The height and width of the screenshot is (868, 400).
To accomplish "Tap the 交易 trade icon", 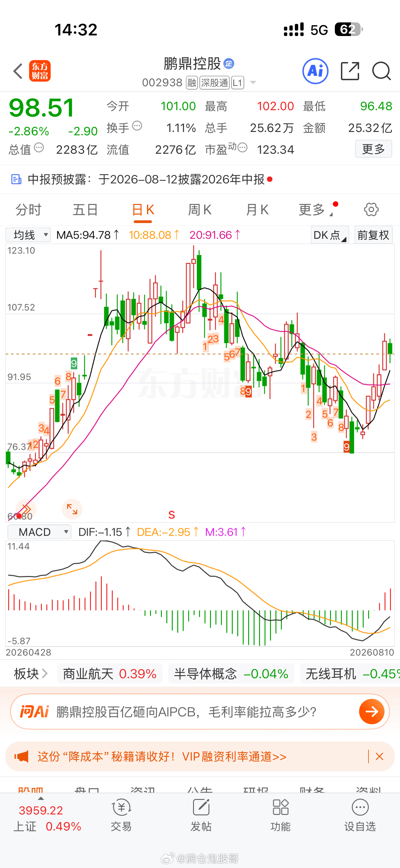I will coord(121,815).
